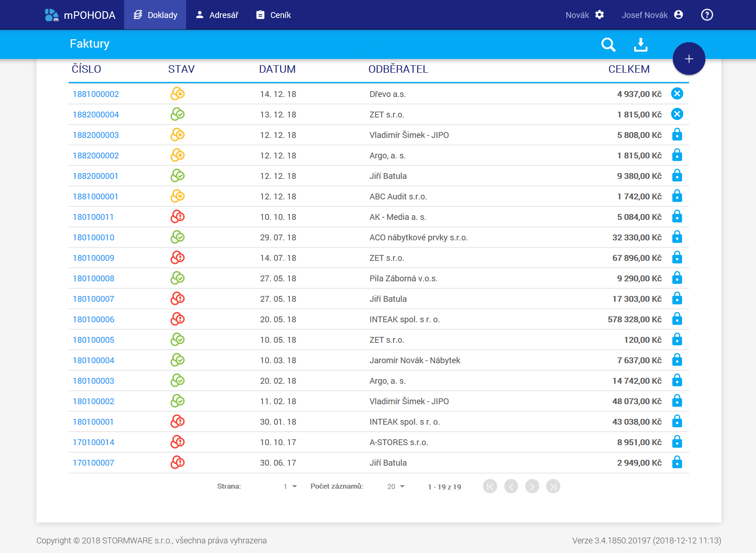The width and height of the screenshot is (756, 553).
Task: Add a new invoice with plus button
Action: pyautogui.click(x=689, y=59)
